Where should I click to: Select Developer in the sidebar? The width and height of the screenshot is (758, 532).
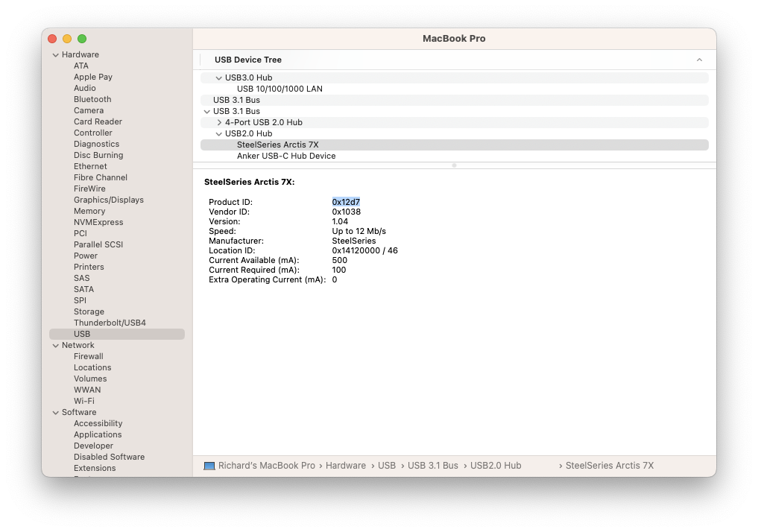(93, 446)
